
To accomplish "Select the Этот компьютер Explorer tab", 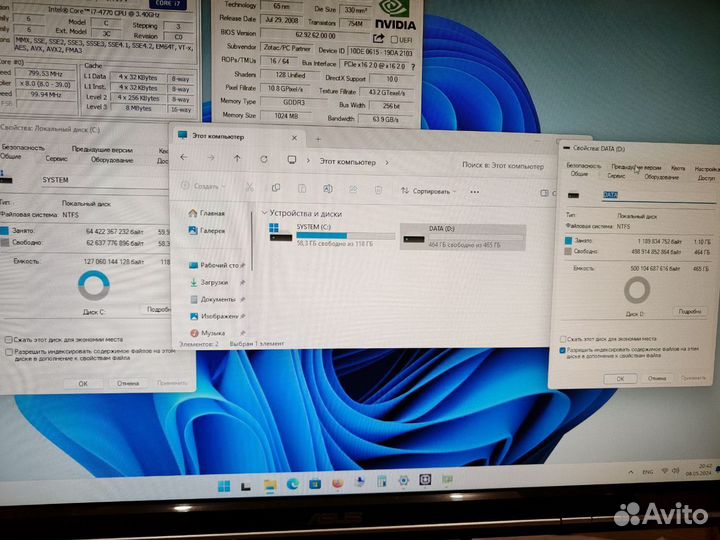I will click(237, 136).
